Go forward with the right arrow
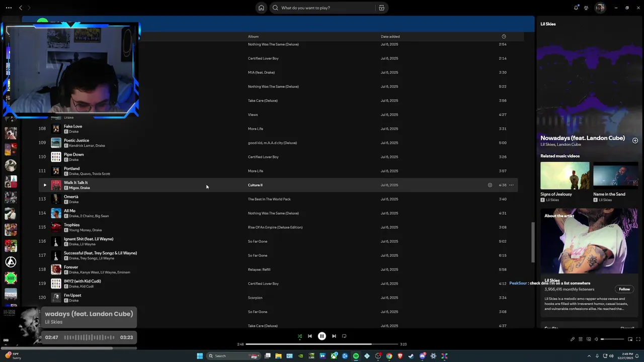 [x=29, y=8]
